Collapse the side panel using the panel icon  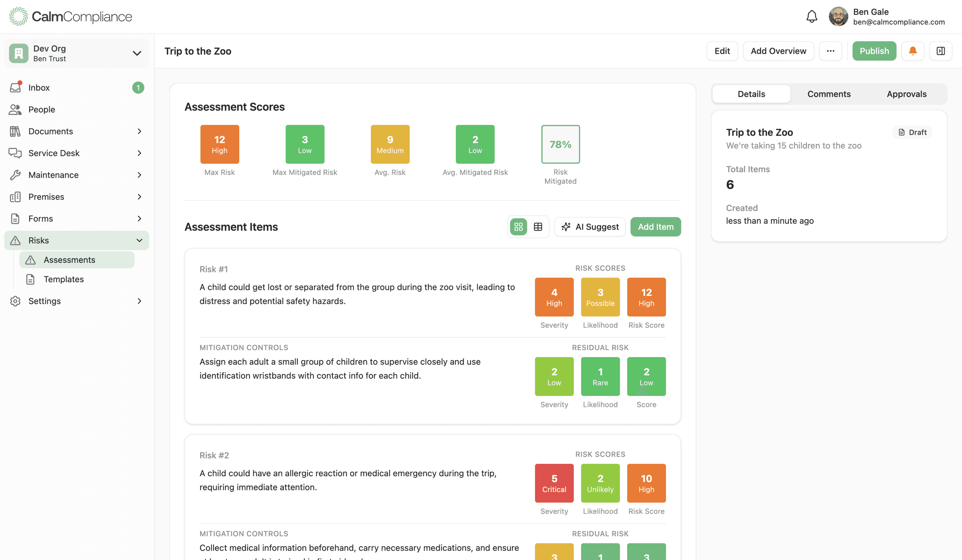[x=941, y=51]
